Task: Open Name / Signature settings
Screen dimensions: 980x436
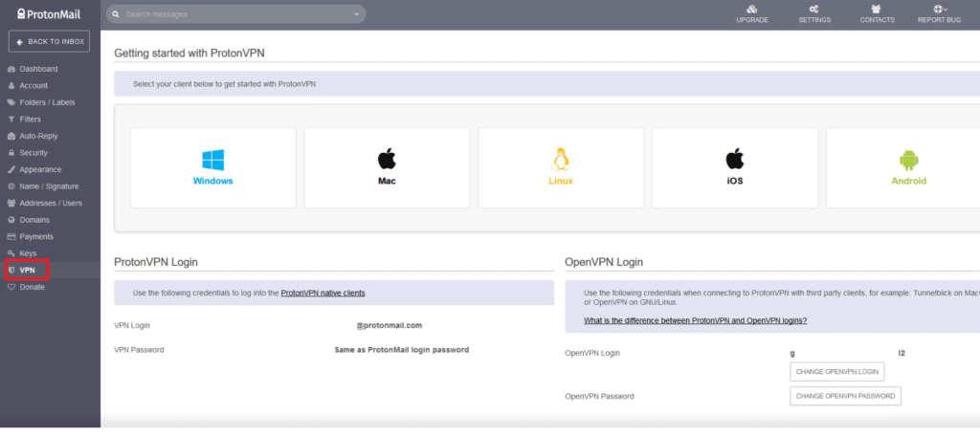Action: click(x=50, y=186)
